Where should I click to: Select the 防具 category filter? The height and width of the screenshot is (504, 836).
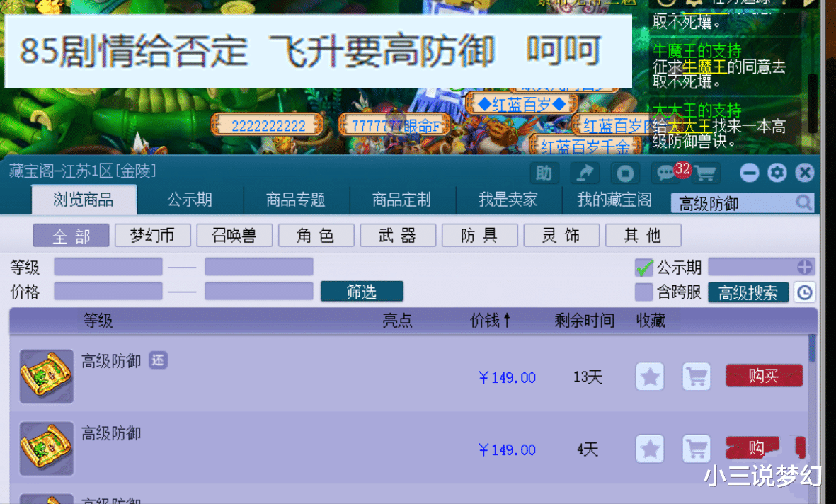479,235
